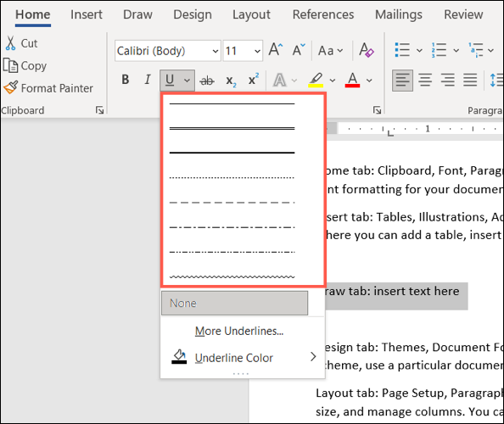Choose None underline option

235,303
